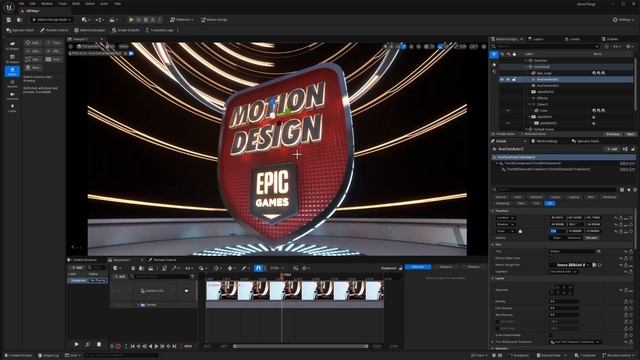The height and width of the screenshot is (360, 640).
Task: Set mobility to Stationary
Action: pyautogui.click(x=574, y=238)
